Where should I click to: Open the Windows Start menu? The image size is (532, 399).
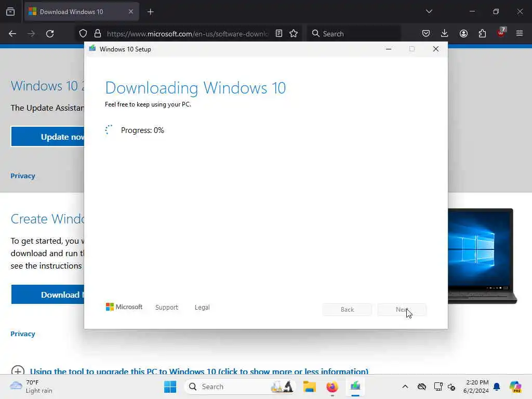[170, 387]
